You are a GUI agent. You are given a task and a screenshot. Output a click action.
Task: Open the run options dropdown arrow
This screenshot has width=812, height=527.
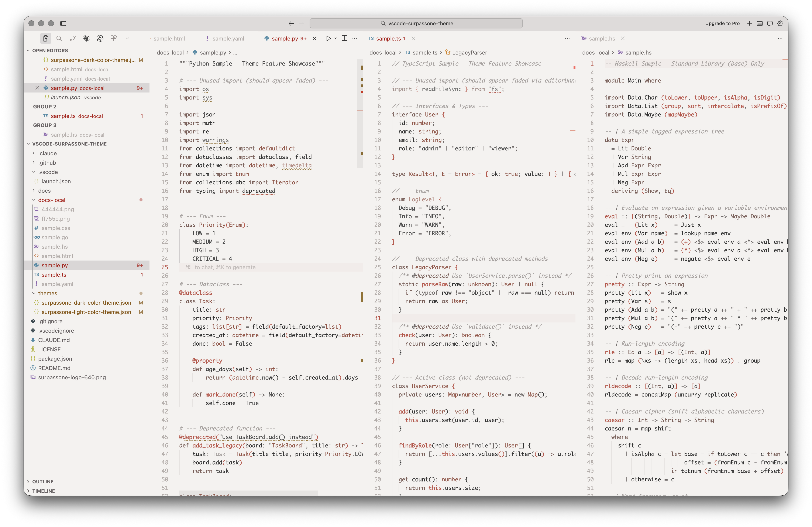336,39
